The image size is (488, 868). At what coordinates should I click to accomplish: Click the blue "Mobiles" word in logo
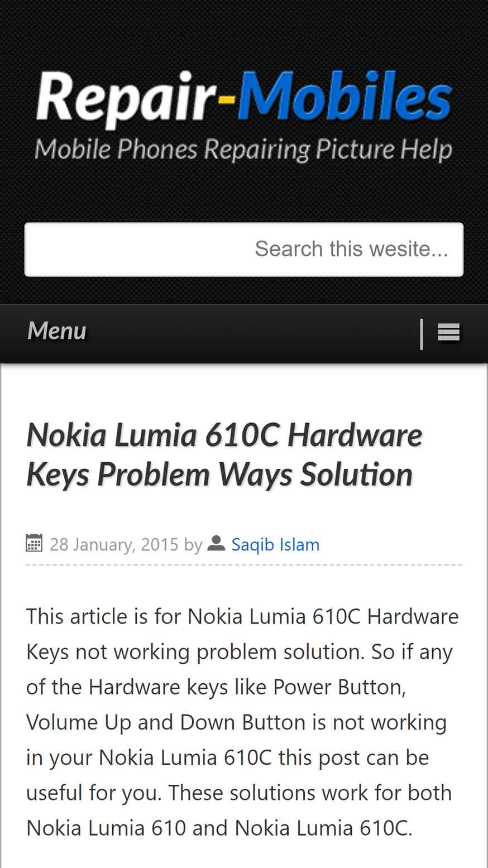346,97
